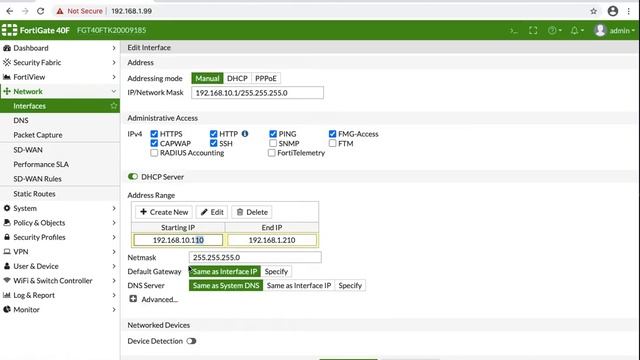Uncheck the PING checkbox

[273, 134]
